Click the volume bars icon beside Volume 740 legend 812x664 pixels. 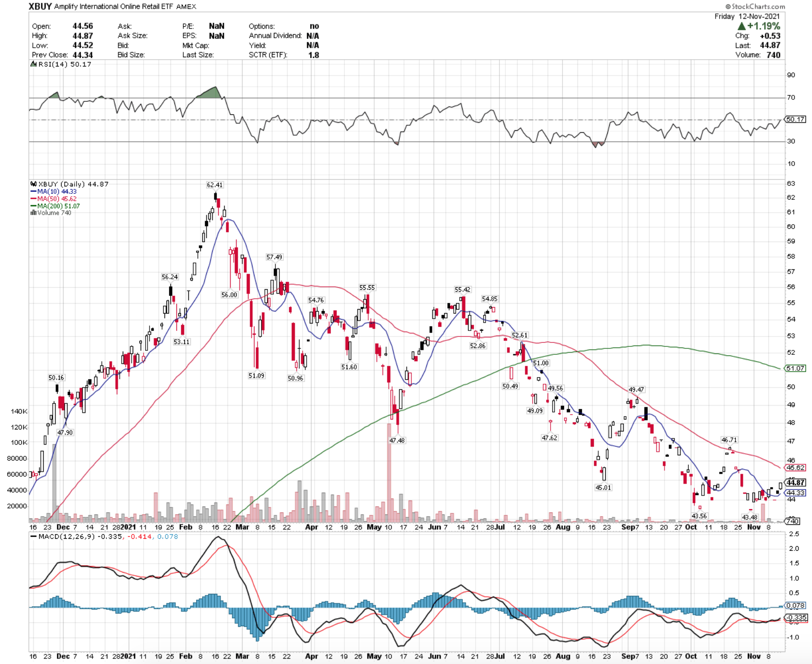click(x=33, y=213)
